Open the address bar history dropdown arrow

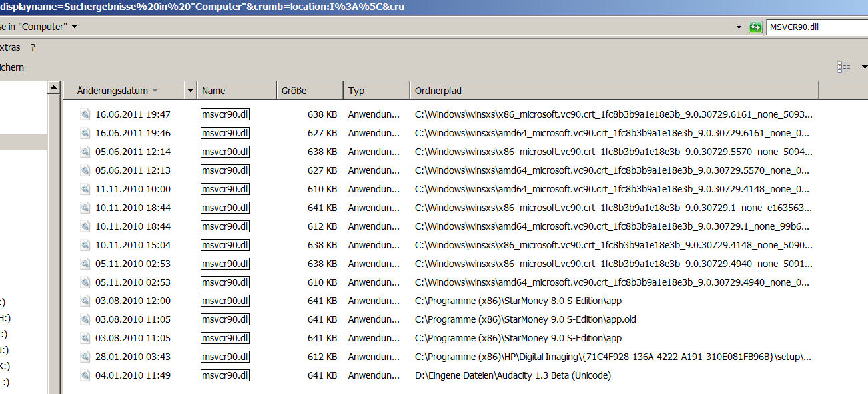click(739, 27)
